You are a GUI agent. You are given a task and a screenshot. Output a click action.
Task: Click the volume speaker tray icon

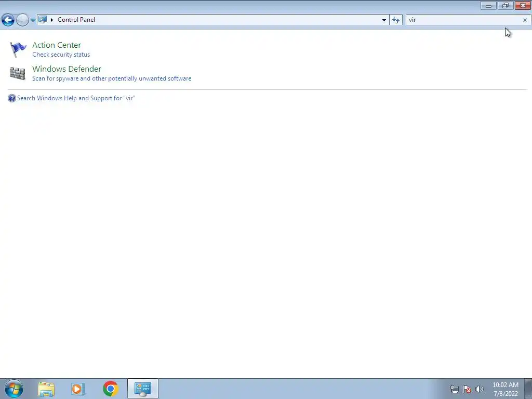pos(480,389)
